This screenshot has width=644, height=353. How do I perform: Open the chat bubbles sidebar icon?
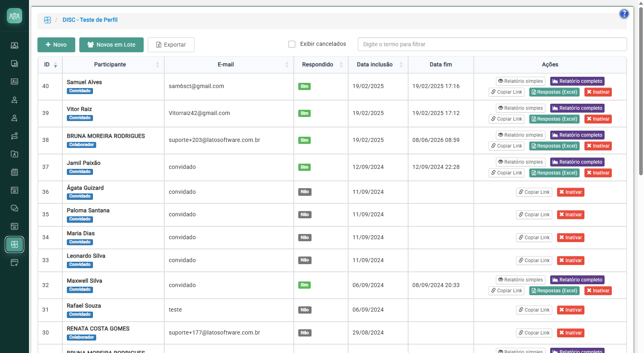tap(14, 208)
